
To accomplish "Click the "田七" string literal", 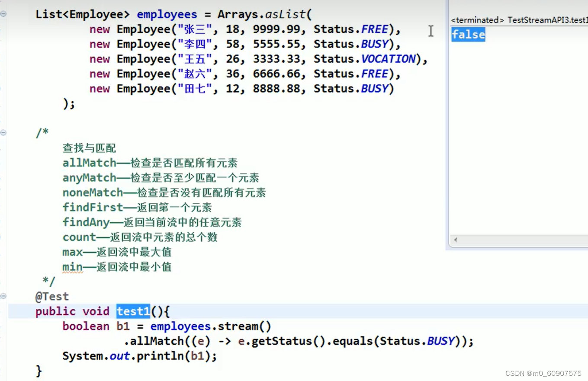I will 195,89.
